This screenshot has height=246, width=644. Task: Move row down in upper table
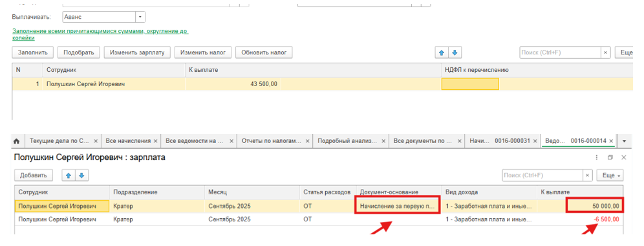455,52
